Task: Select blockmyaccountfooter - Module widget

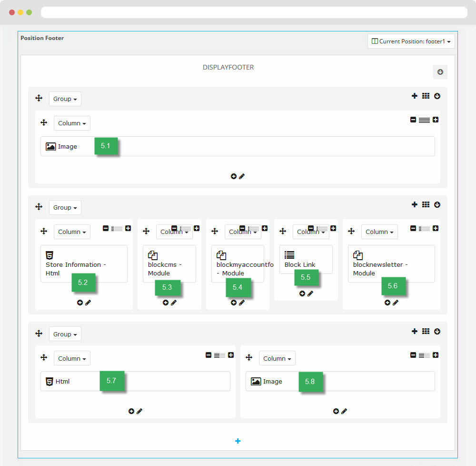Action: coord(238,263)
